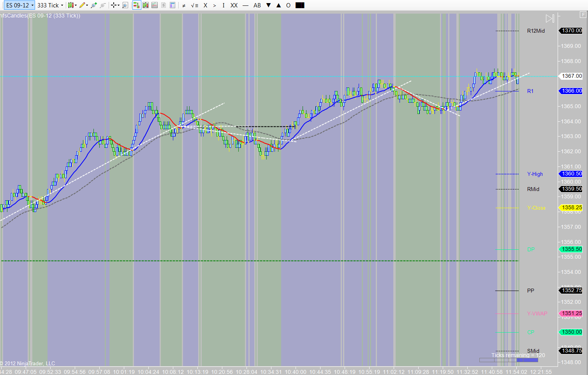The width and height of the screenshot is (588, 375).
Task: Click the pink 1351.25 price marker
Action: [571, 313]
